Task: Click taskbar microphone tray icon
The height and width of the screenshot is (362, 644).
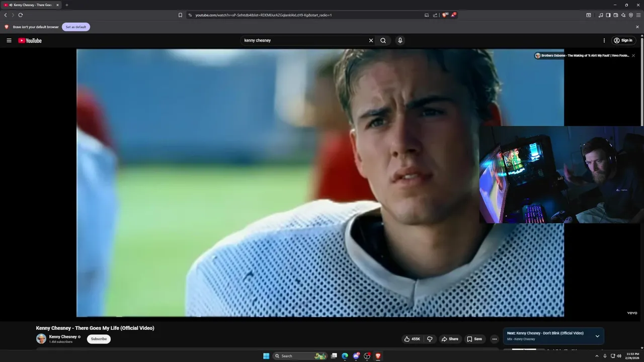Action: pyautogui.click(x=605, y=356)
